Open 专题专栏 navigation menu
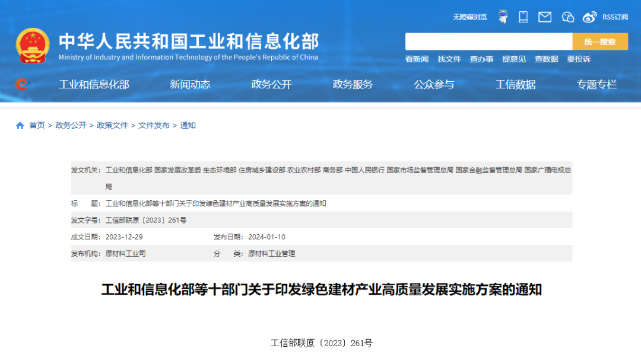 pos(597,85)
